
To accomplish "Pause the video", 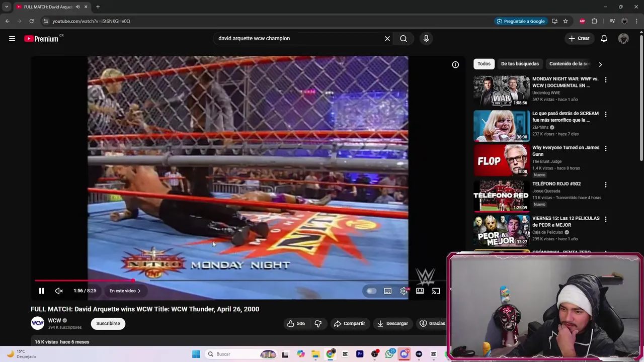I will coord(41,291).
